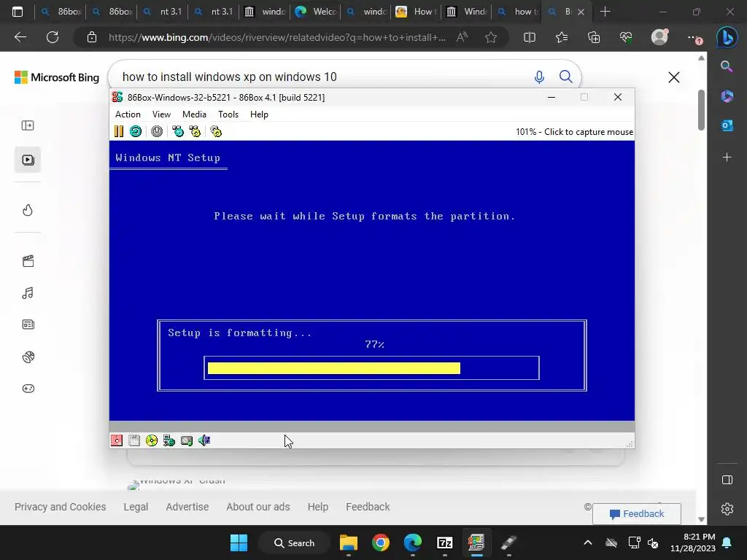Send Ctrl+Alt+Del via teal keys toolbar icon
The image size is (747, 560).
pyautogui.click(x=178, y=131)
